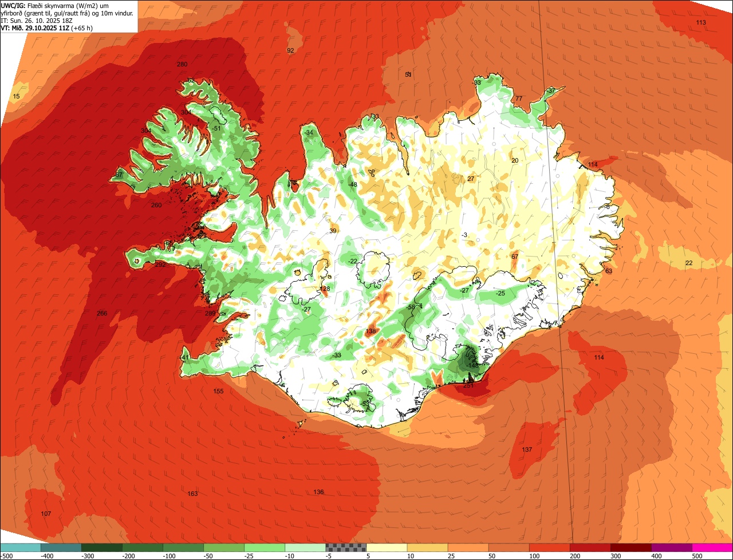Click the legend swatch between -400 and -300
The width and height of the screenshot is (733, 560).
[x=61, y=547]
